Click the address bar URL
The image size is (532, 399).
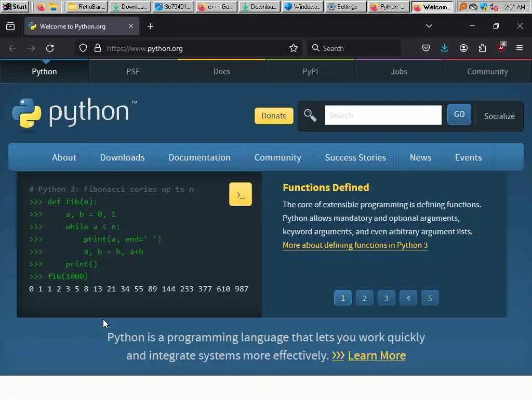point(145,48)
